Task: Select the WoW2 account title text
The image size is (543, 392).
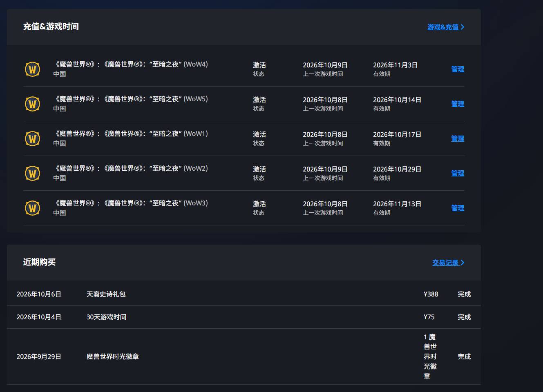Action: [x=131, y=168]
